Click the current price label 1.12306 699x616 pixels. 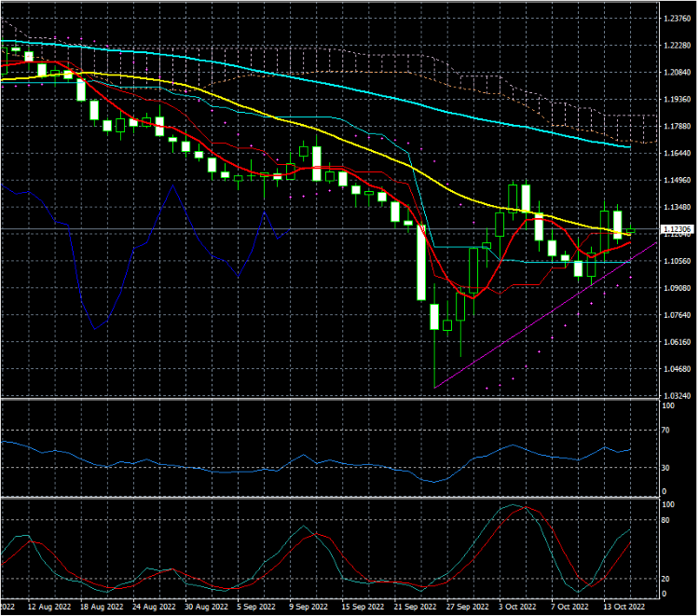[678, 229]
